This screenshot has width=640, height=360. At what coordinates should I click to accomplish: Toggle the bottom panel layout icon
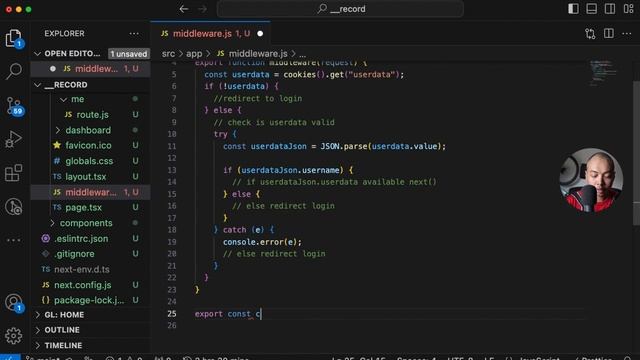click(x=591, y=9)
